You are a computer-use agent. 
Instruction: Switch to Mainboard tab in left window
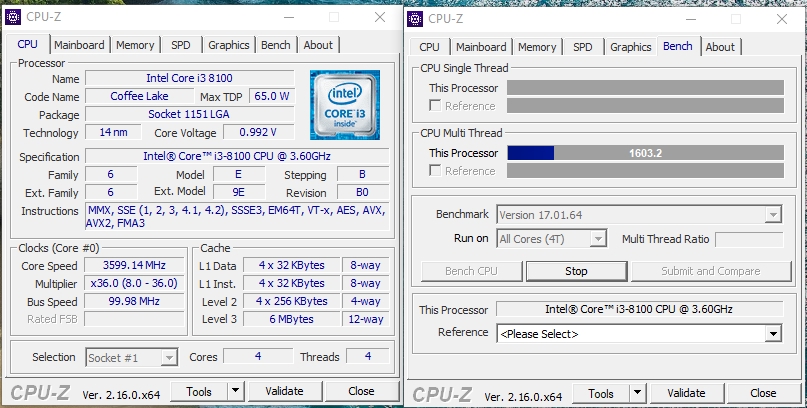click(79, 45)
